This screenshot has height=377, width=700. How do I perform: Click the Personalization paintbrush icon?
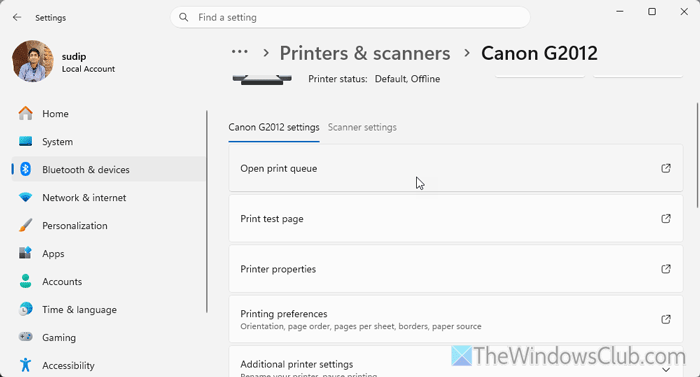25,225
